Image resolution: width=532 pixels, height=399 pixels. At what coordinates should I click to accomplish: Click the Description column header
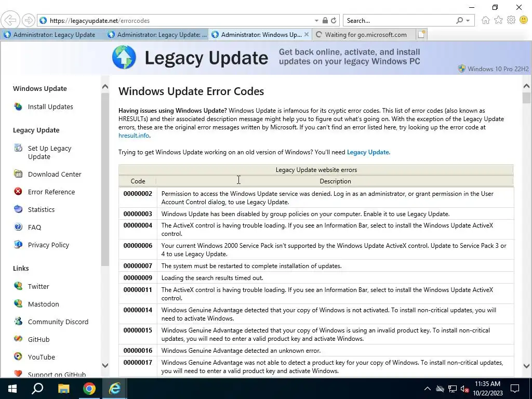coord(335,181)
